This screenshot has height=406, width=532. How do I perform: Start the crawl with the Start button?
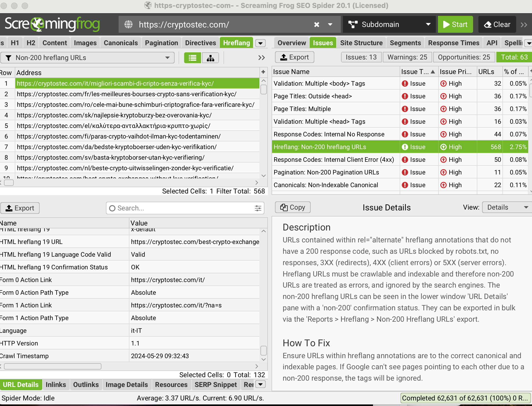click(455, 25)
